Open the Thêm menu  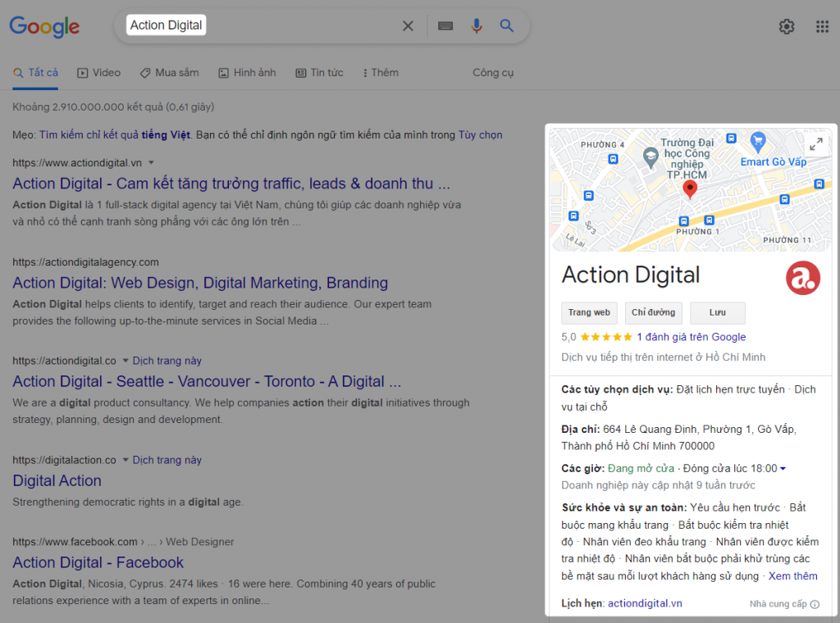coord(381,73)
